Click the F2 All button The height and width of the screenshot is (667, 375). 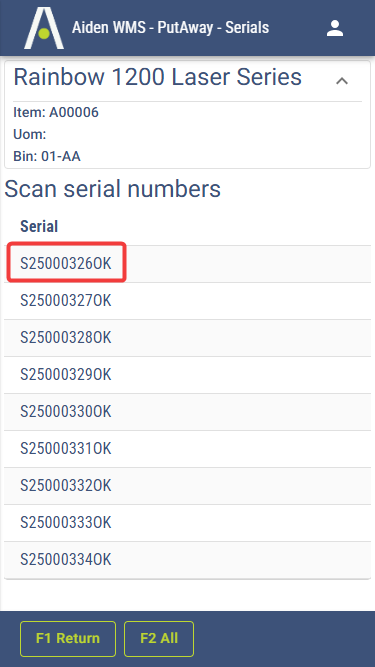coord(159,638)
